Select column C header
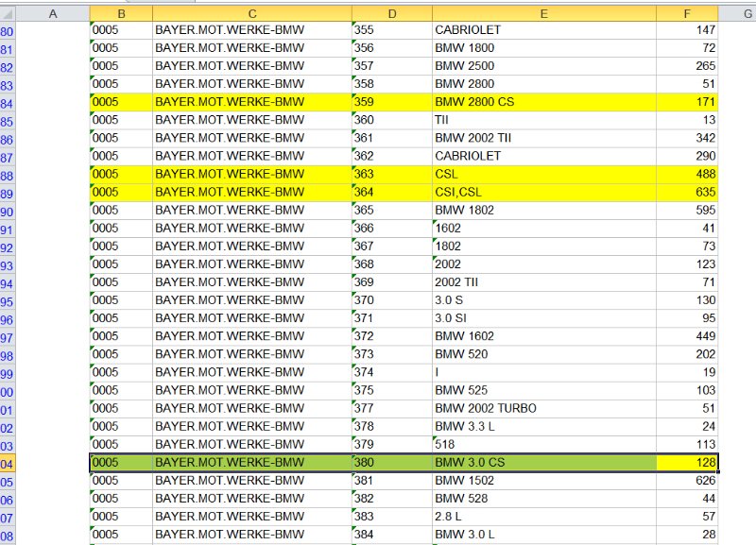 (251, 11)
